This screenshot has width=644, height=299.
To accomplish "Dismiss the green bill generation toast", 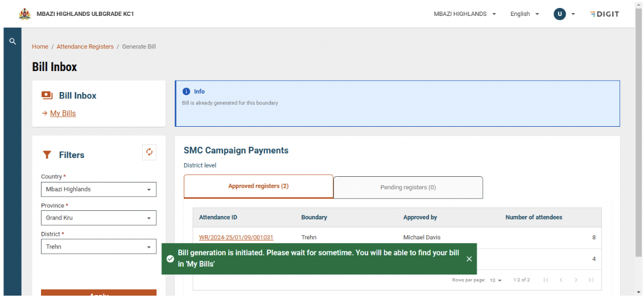I will tap(469, 259).
